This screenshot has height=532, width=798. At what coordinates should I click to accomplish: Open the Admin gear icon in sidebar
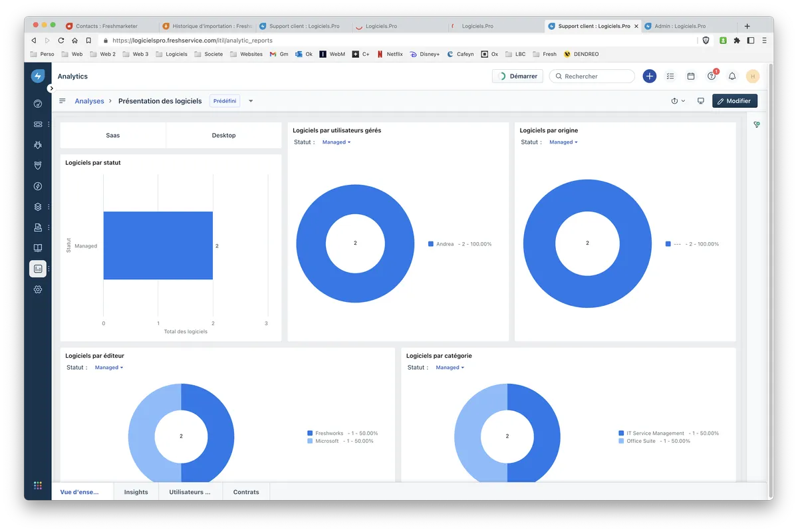(38, 289)
